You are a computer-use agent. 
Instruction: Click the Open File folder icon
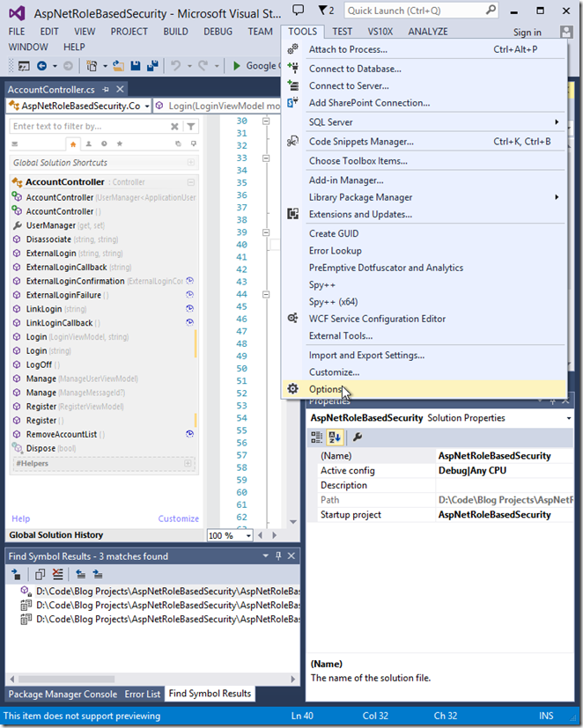[x=119, y=66]
